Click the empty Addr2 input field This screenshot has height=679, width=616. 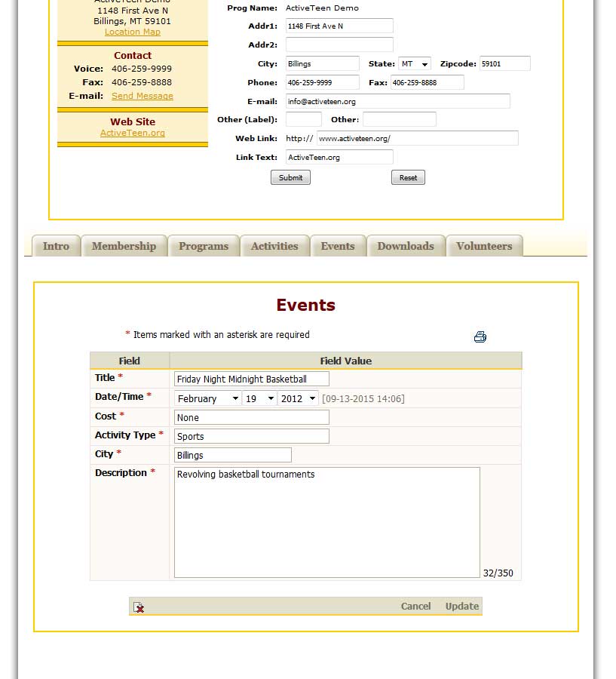pyautogui.click(x=339, y=45)
